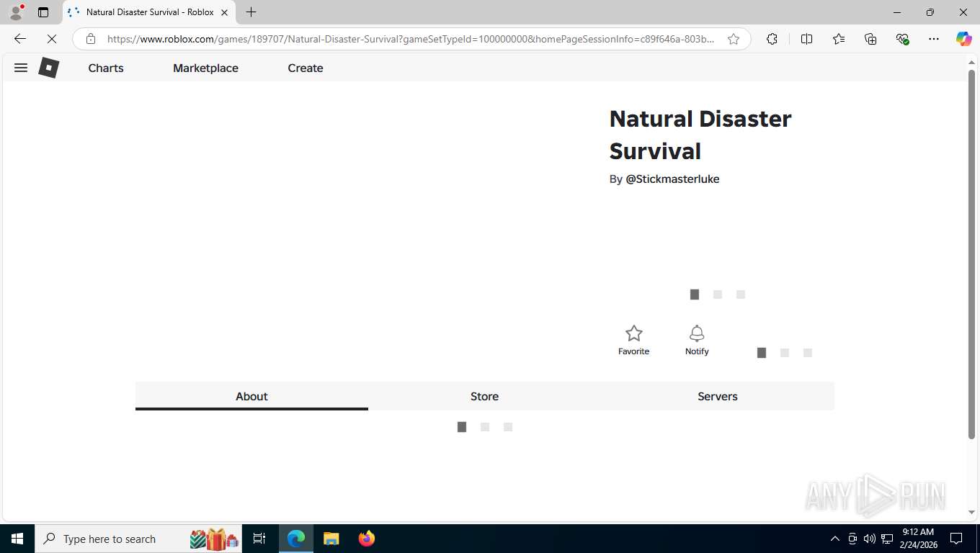Open browser Collections
The width and height of the screenshot is (980, 553).
pyautogui.click(x=870, y=39)
